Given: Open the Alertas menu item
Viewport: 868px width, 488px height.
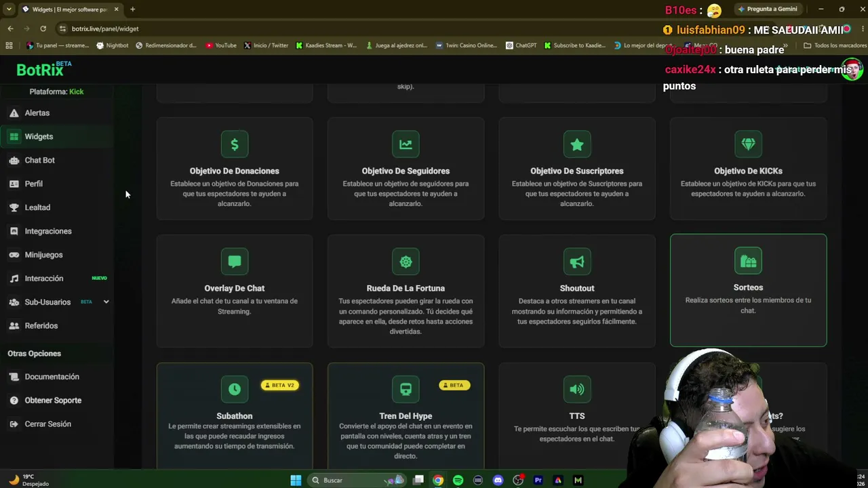Looking at the screenshot, I should [57, 113].
